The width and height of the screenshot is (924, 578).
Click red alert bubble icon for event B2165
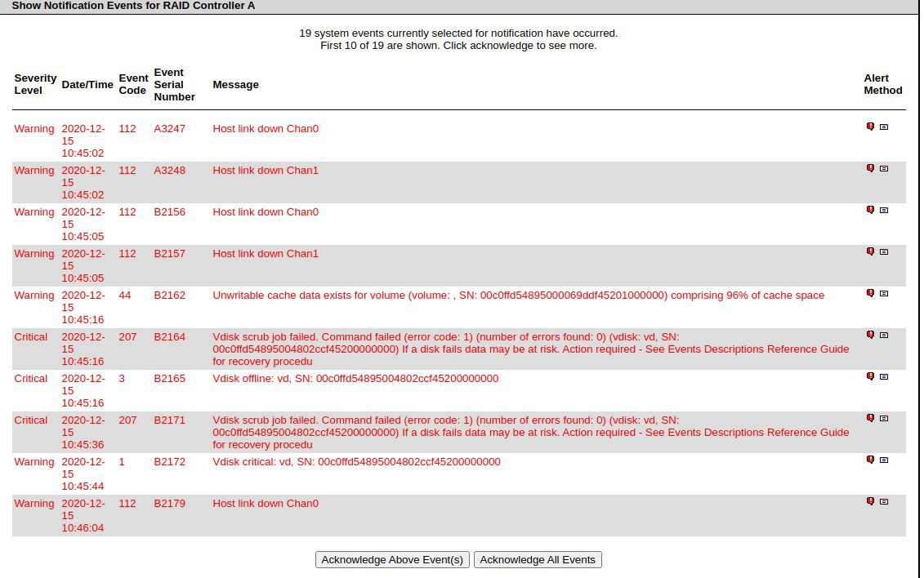pos(870,376)
